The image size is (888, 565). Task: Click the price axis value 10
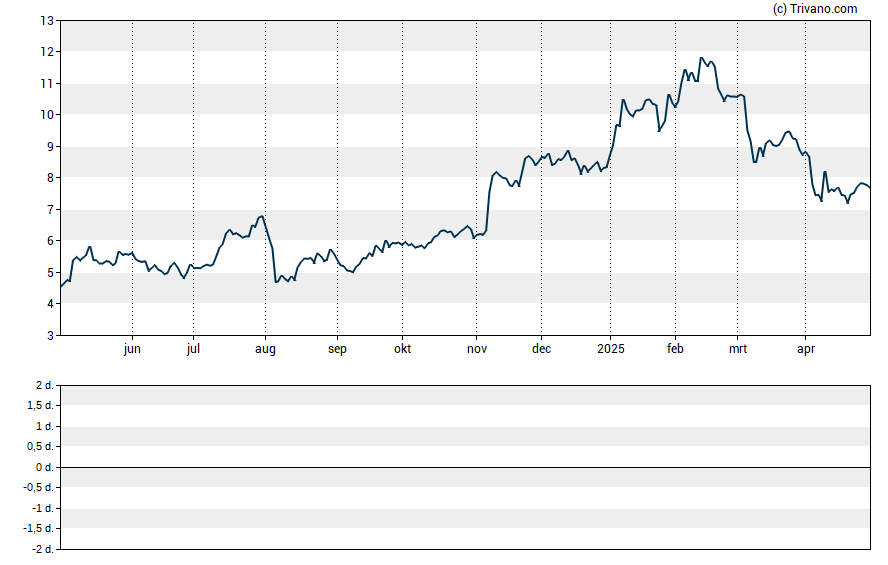tap(47, 115)
